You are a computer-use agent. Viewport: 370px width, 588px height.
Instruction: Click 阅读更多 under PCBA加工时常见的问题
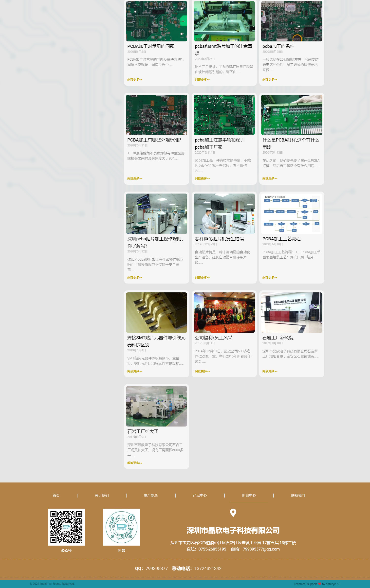(x=135, y=80)
